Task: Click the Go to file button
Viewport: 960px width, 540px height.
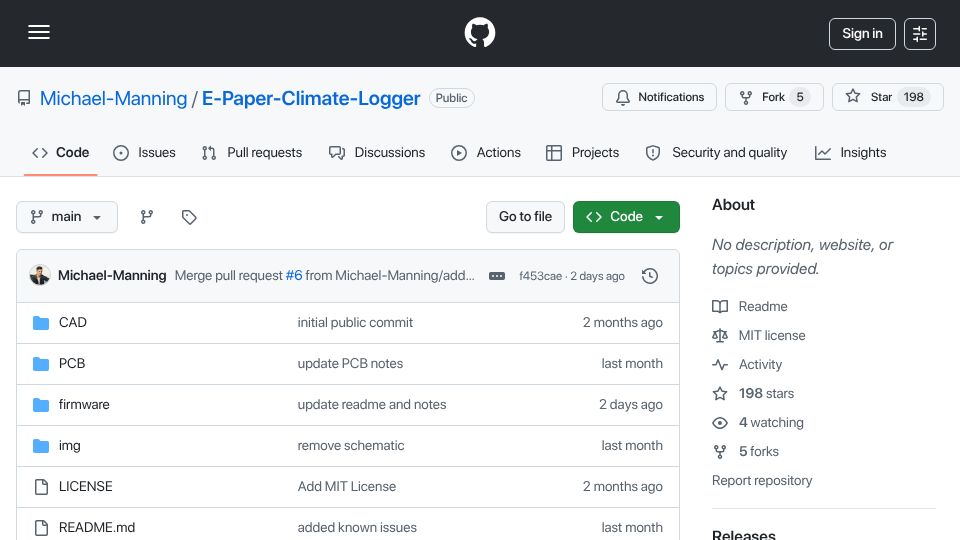Action: 525,217
